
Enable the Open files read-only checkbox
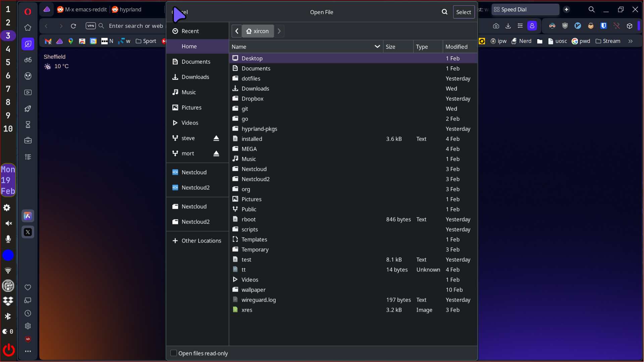174,353
